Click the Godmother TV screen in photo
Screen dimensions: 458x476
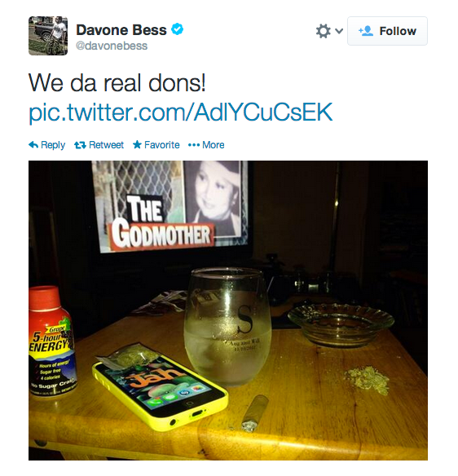pos(170,206)
